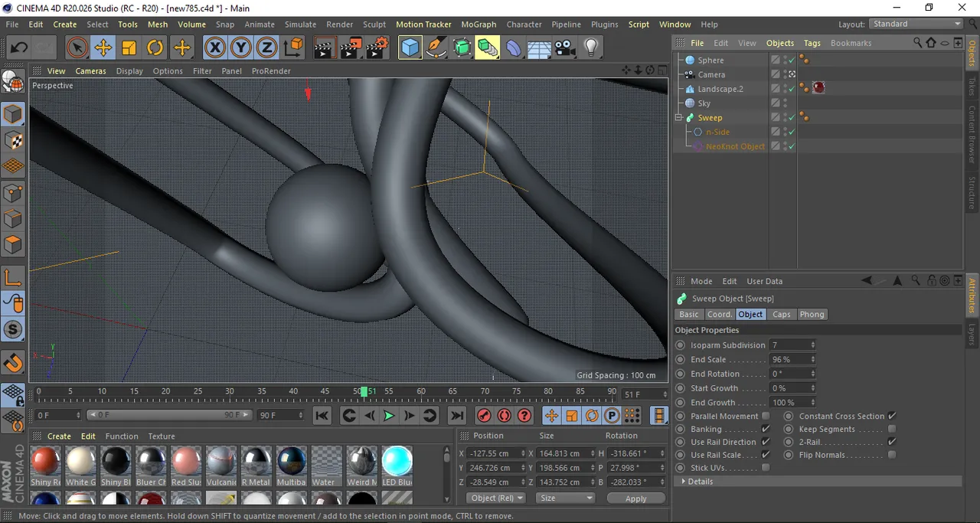Open the Cameras viewport menu
980x523 pixels.
pos(90,71)
